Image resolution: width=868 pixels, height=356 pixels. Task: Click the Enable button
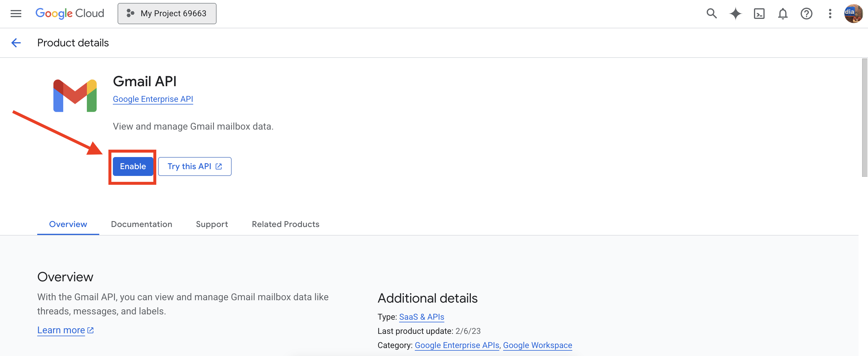point(133,166)
